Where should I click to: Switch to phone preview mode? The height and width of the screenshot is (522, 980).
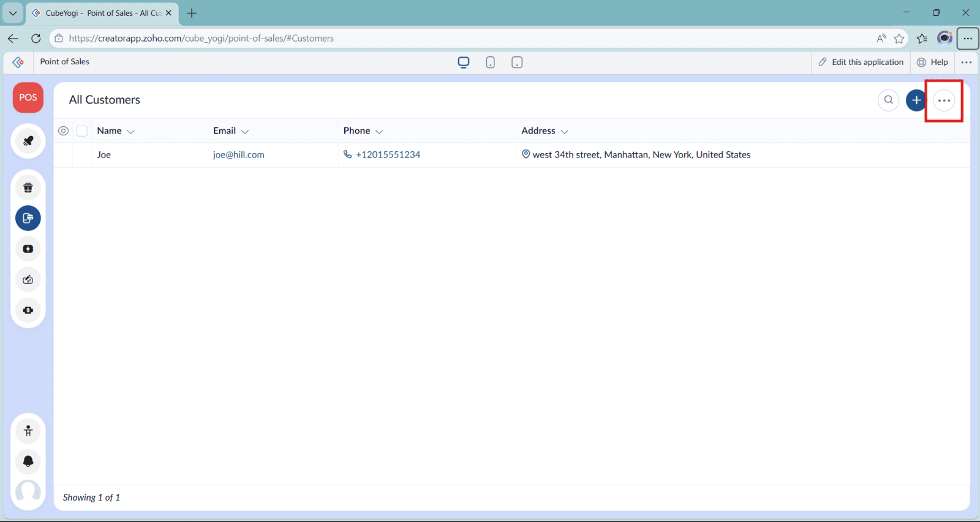[x=490, y=62]
